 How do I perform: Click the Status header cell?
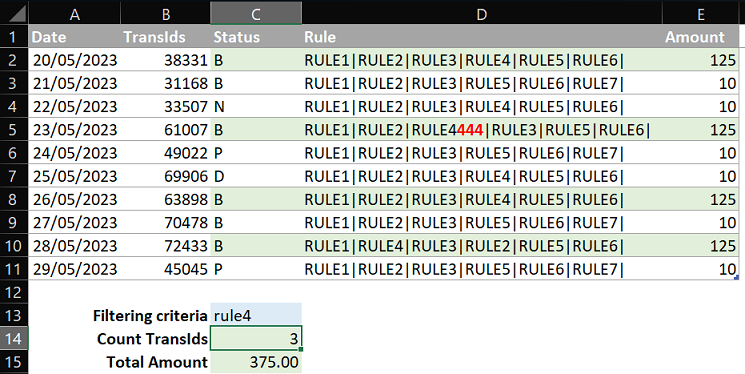pyautogui.click(x=256, y=37)
